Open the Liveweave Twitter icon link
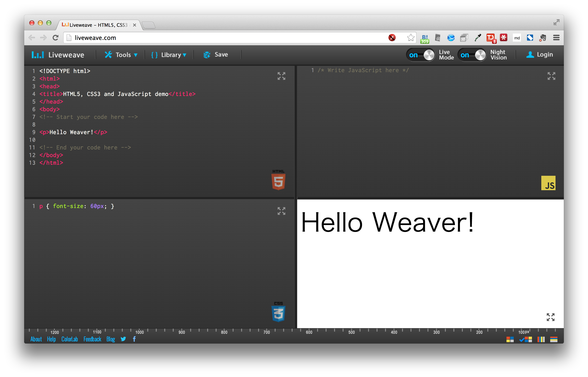The width and height of the screenshot is (588, 377). tap(123, 339)
